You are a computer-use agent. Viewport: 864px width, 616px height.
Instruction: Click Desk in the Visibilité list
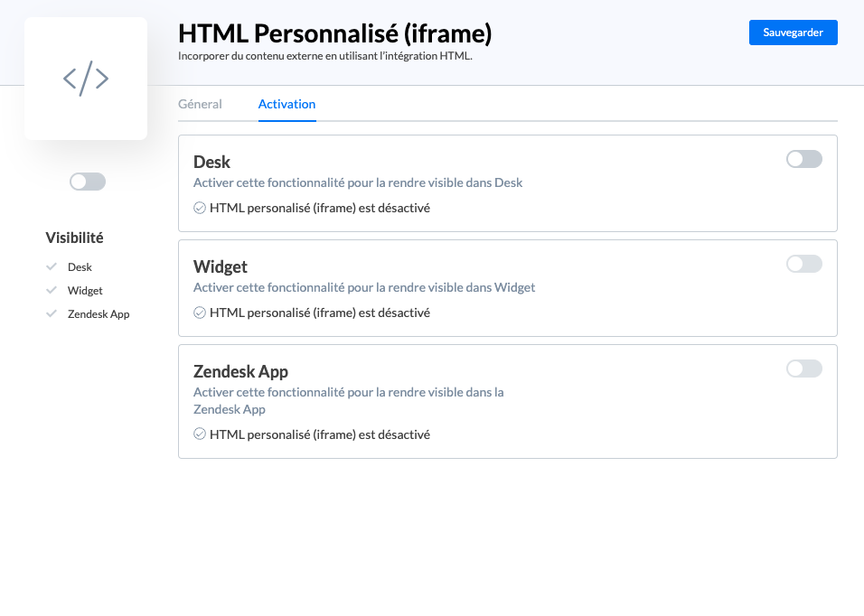pos(80,267)
